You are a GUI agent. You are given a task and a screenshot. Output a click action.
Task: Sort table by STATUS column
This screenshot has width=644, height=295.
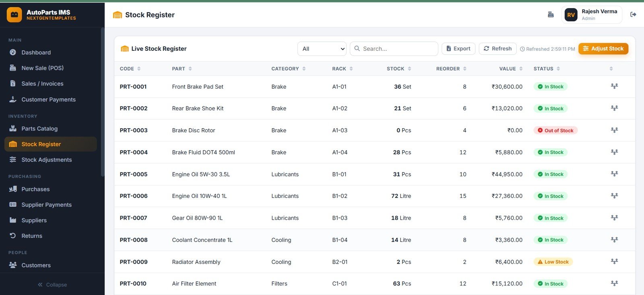coord(547,69)
